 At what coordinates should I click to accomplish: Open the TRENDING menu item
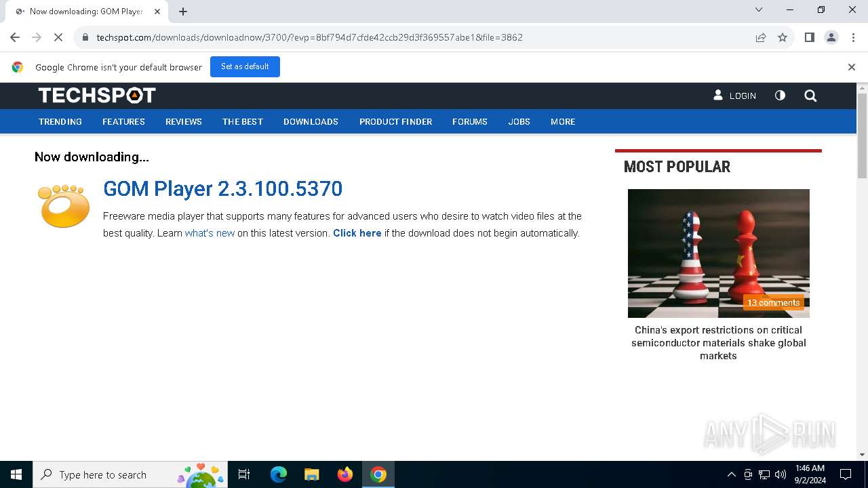[60, 122]
